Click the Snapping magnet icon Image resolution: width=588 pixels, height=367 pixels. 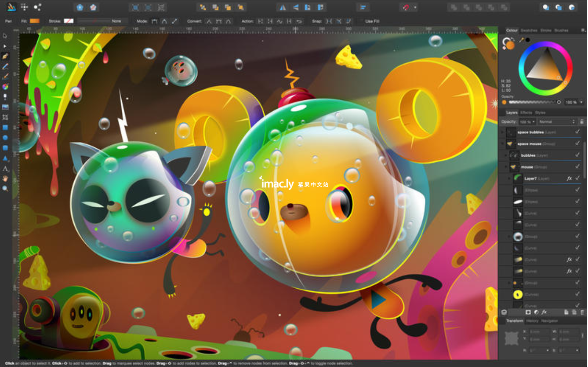click(406, 7)
